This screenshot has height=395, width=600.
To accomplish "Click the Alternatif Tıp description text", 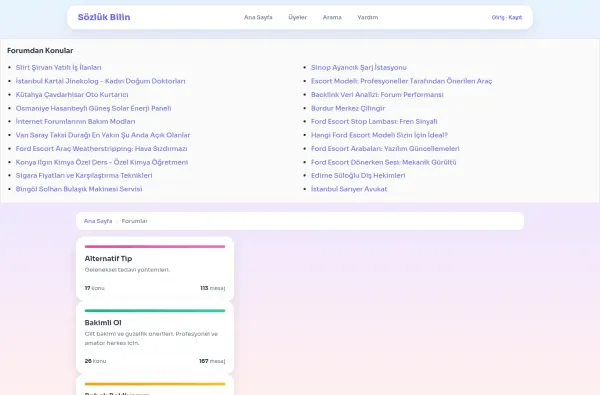I will click(127, 270).
